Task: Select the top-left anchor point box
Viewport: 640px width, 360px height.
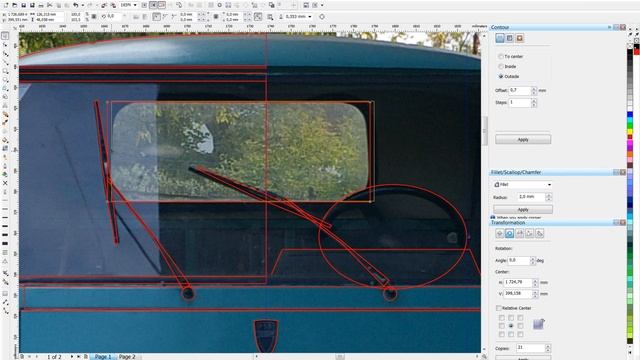Action: click(x=502, y=318)
